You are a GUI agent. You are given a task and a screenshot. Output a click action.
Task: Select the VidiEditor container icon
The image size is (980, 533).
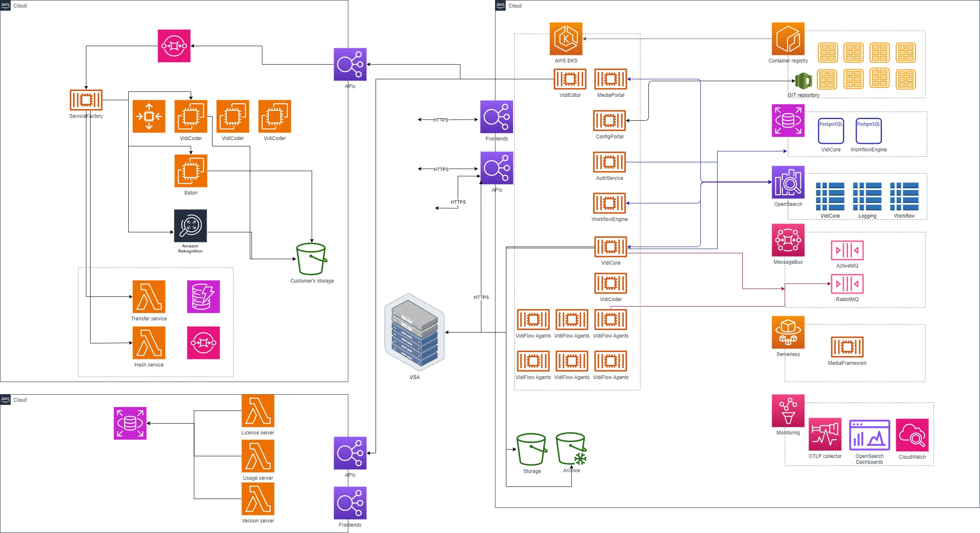tap(570, 79)
